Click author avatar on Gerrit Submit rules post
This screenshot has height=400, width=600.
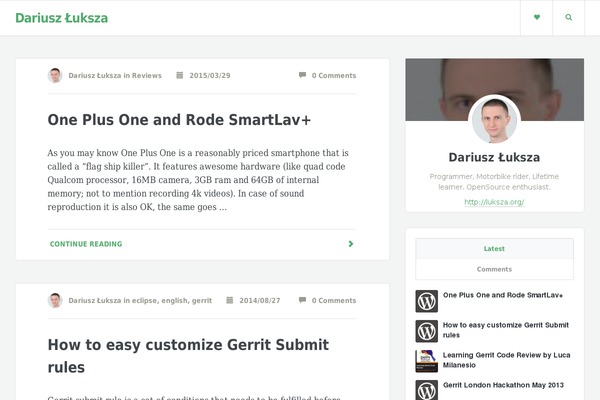(55, 300)
